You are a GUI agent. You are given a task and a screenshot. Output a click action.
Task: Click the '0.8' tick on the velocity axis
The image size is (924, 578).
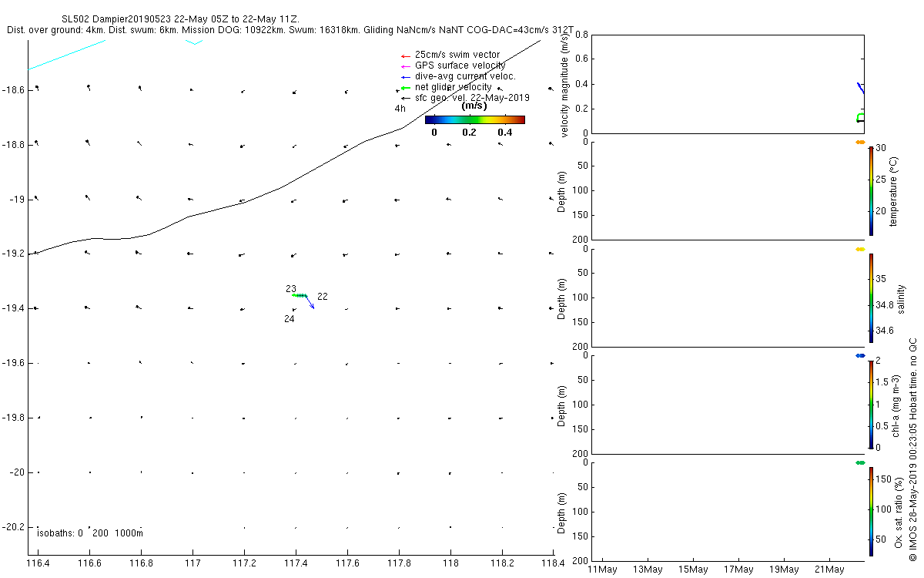click(581, 35)
